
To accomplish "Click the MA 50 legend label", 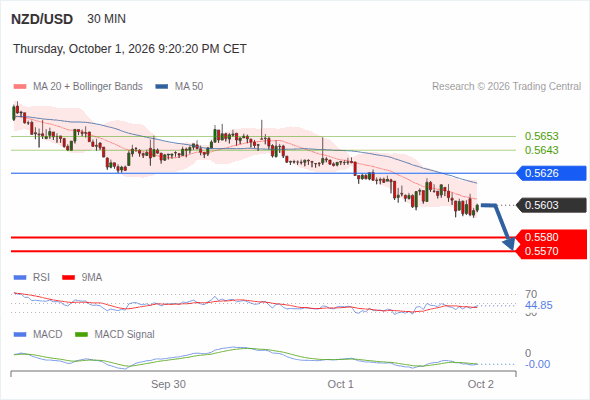I will point(189,87).
